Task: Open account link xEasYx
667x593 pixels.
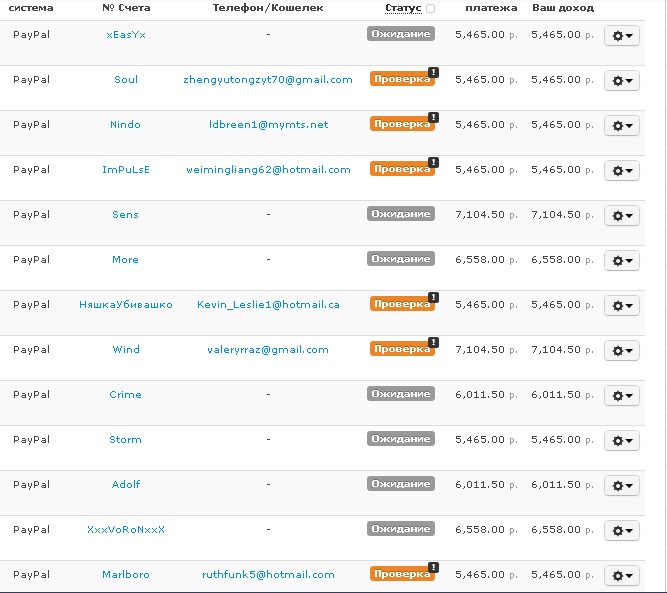Action: [126, 35]
